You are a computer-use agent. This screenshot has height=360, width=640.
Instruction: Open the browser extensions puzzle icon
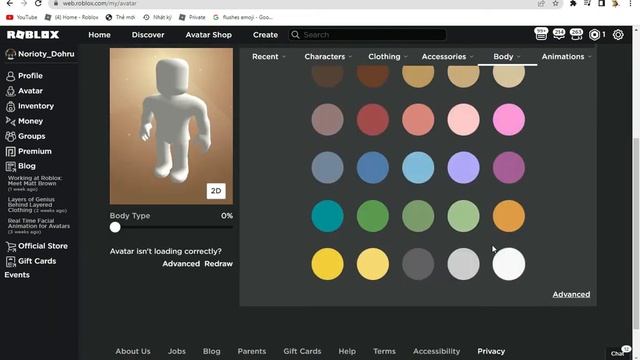point(573,3)
